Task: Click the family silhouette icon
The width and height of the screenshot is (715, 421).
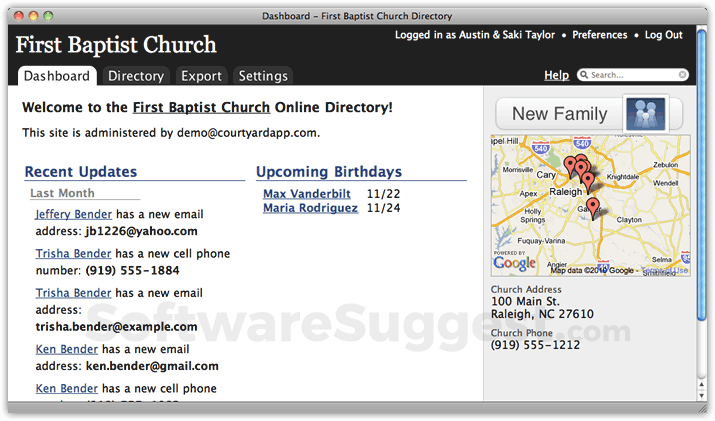Action: click(x=645, y=114)
